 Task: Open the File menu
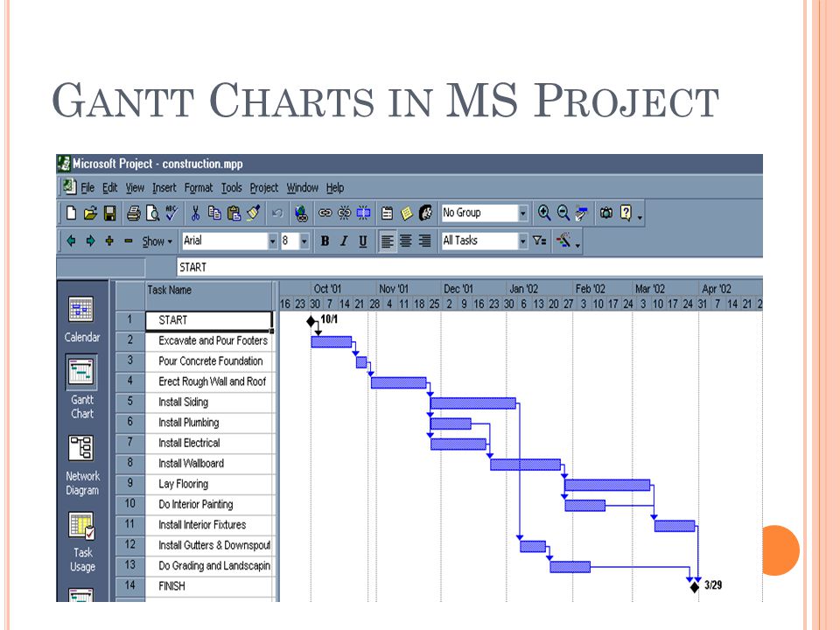[x=87, y=187]
